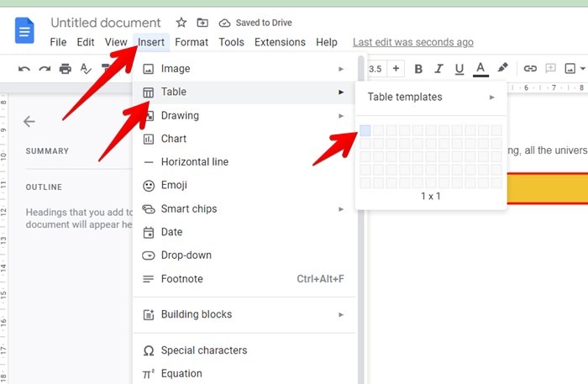Choose Smart chips menu entry
Image resolution: width=588 pixels, height=384 pixels.
[x=244, y=209]
